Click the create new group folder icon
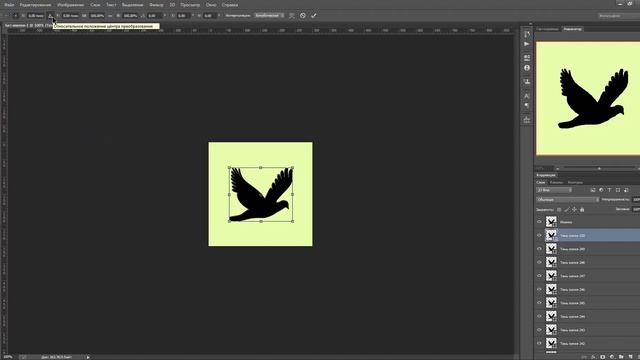Image resolution: width=640 pixels, height=360 pixels. pyautogui.click(x=621, y=357)
